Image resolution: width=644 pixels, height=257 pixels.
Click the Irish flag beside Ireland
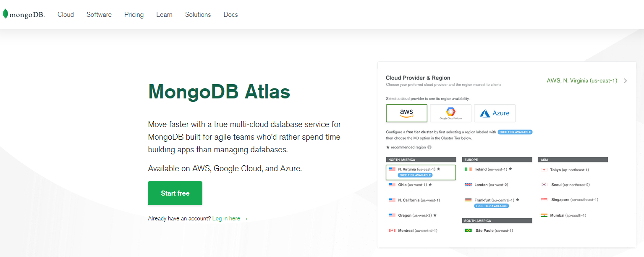(468, 169)
